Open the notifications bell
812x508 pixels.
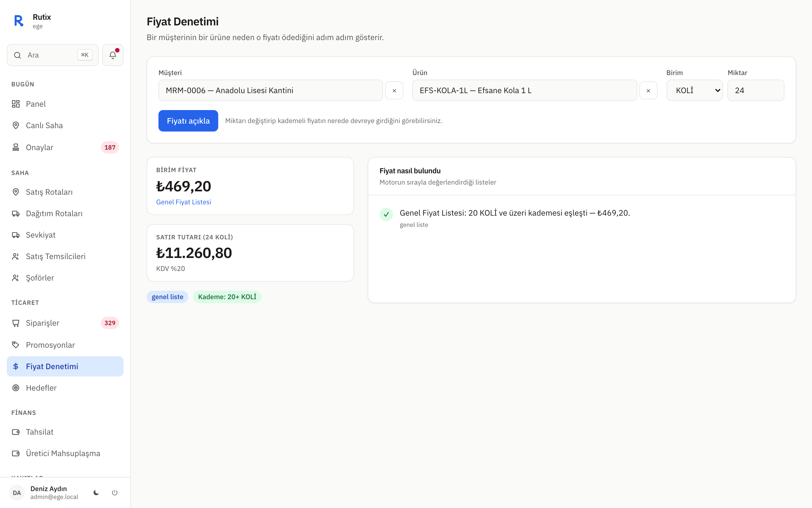pos(113,55)
